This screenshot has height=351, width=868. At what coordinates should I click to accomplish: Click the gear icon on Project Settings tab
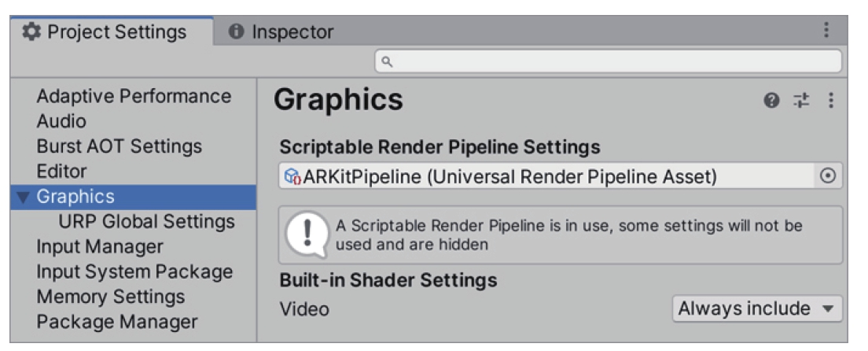pos(31,31)
